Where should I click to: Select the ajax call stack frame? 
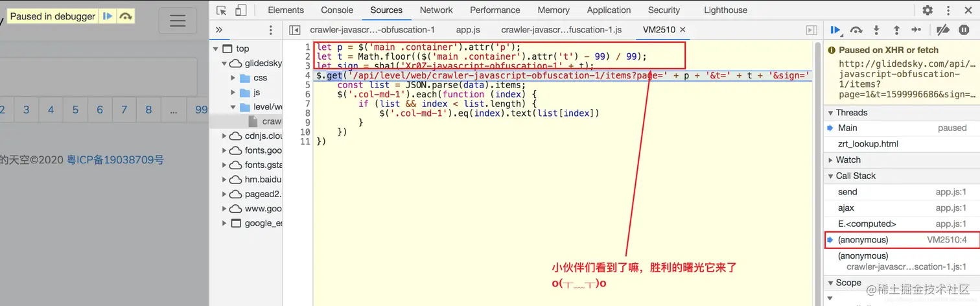pyautogui.click(x=902, y=208)
